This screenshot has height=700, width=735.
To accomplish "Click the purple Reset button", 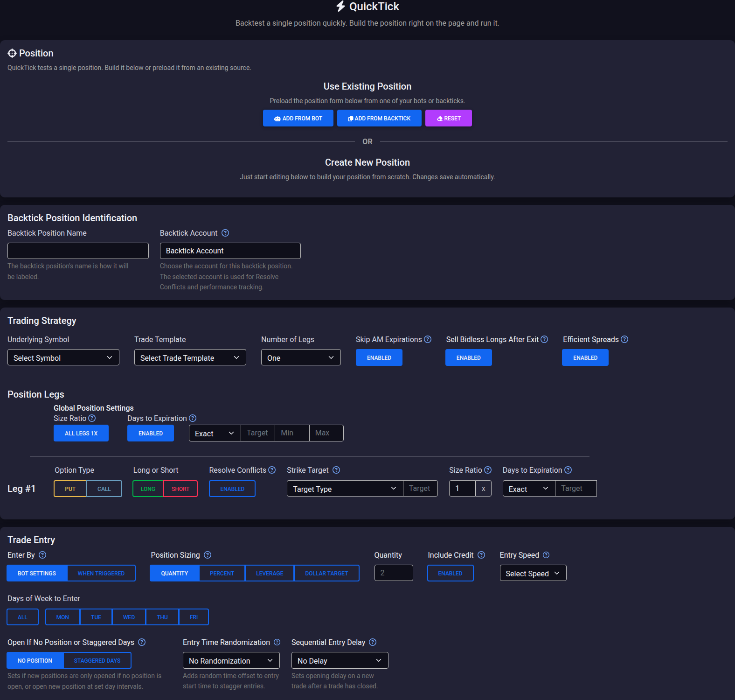I will 449,118.
